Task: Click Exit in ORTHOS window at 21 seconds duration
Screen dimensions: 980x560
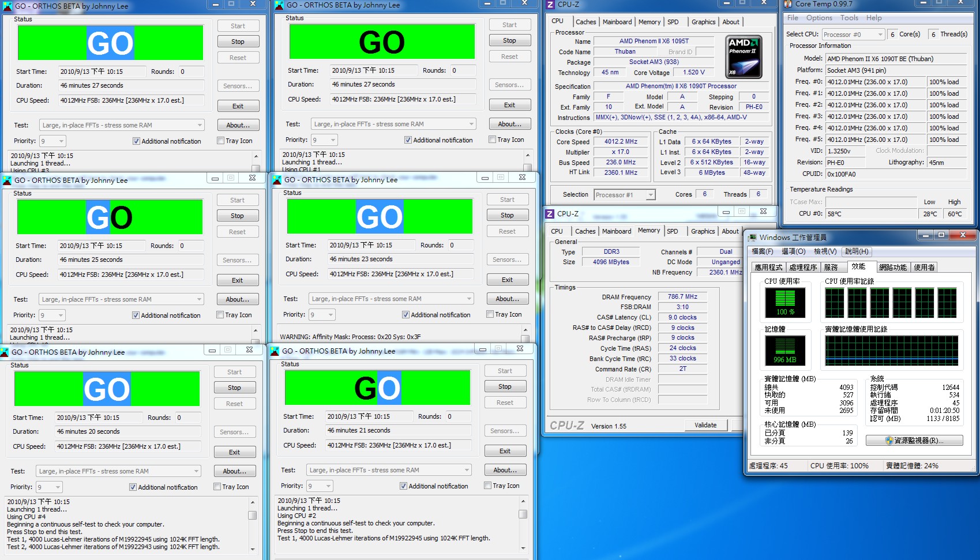Action: point(505,451)
